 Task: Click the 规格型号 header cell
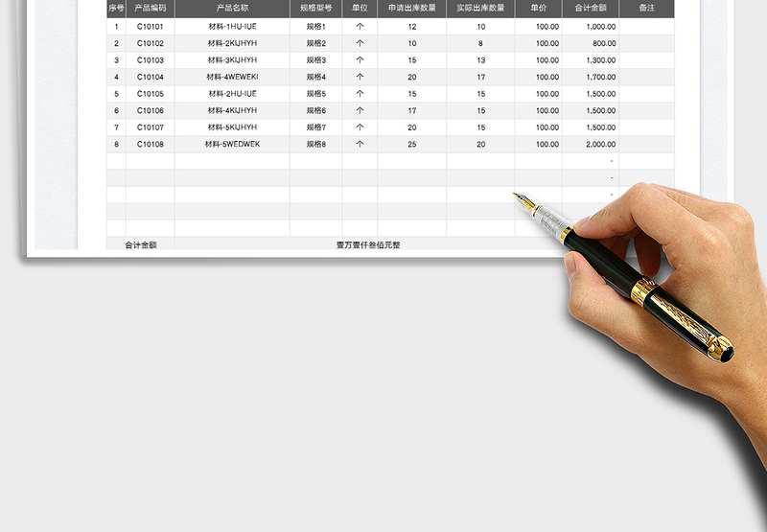point(315,8)
